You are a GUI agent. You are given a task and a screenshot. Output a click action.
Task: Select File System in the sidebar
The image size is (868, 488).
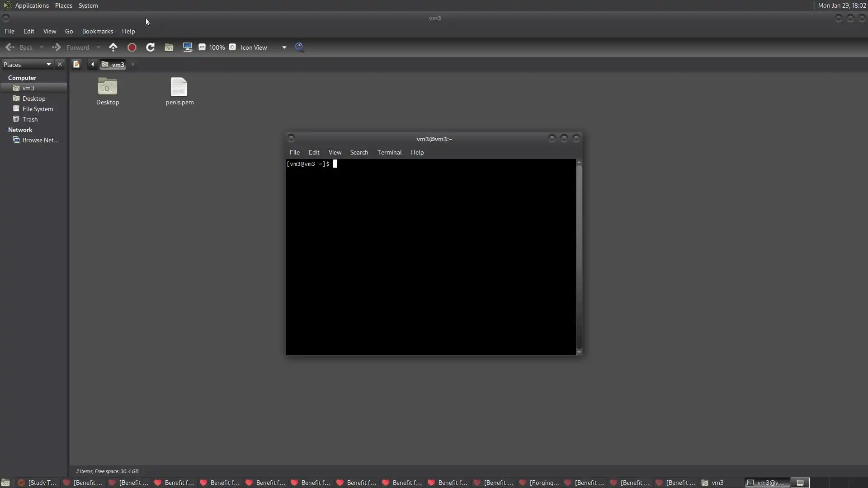click(38, 109)
